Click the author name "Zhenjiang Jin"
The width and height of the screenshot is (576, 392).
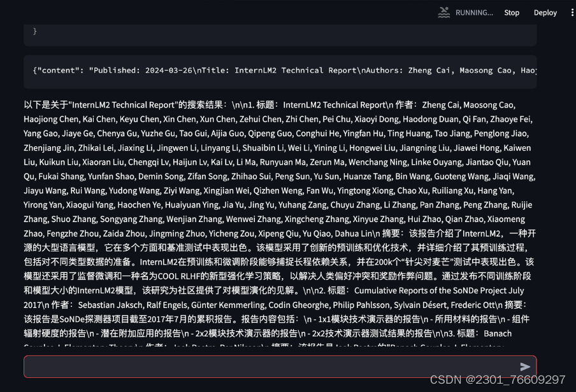click(x=48, y=148)
